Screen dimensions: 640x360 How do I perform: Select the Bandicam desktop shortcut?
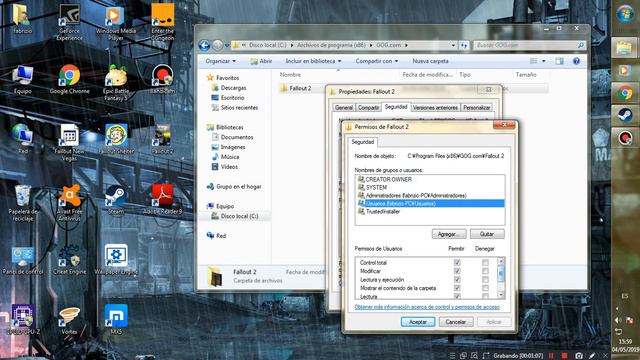[162, 80]
